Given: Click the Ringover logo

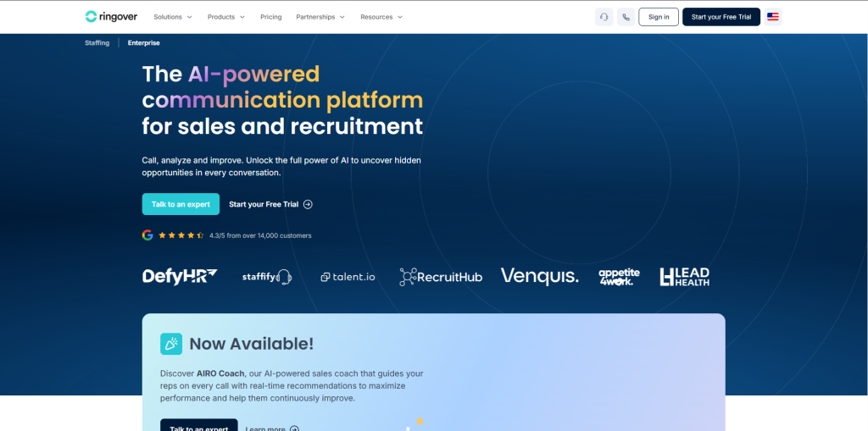Looking at the screenshot, I should [x=111, y=17].
